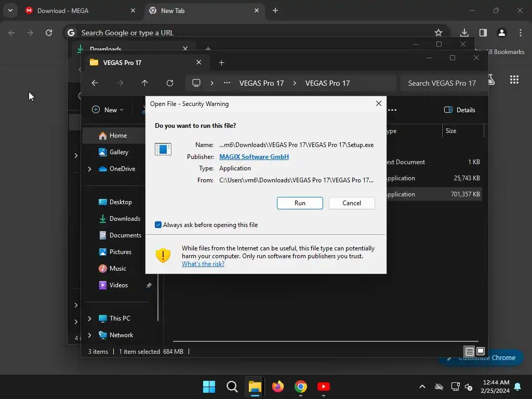Add a new tab in the VEGAS Pro 17 Explorer window

221,62
